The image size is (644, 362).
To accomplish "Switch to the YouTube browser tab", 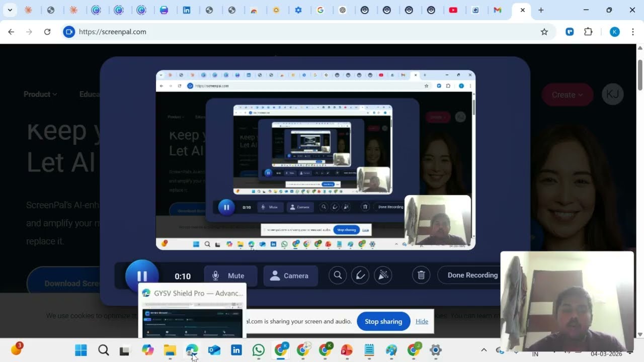I will 453,10.
